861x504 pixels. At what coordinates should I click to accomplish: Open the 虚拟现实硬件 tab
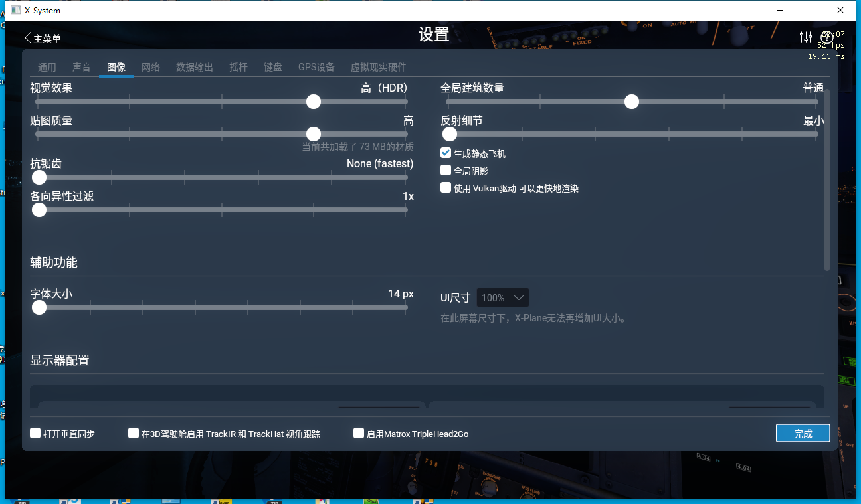pos(379,67)
